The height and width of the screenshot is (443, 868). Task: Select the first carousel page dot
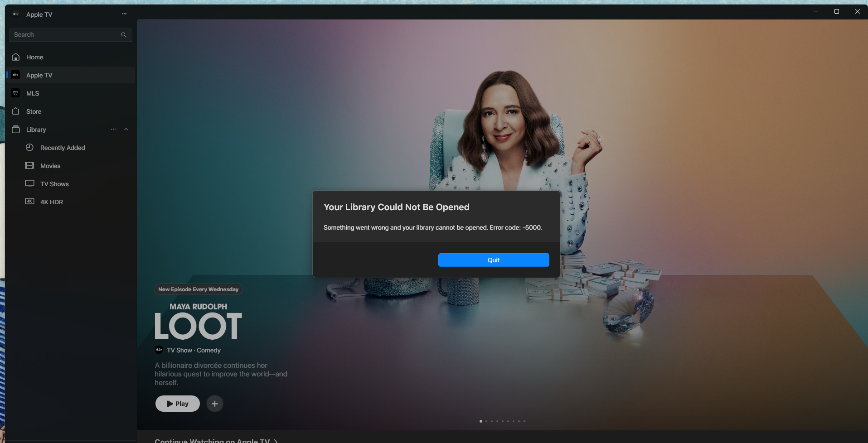(x=481, y=421)
